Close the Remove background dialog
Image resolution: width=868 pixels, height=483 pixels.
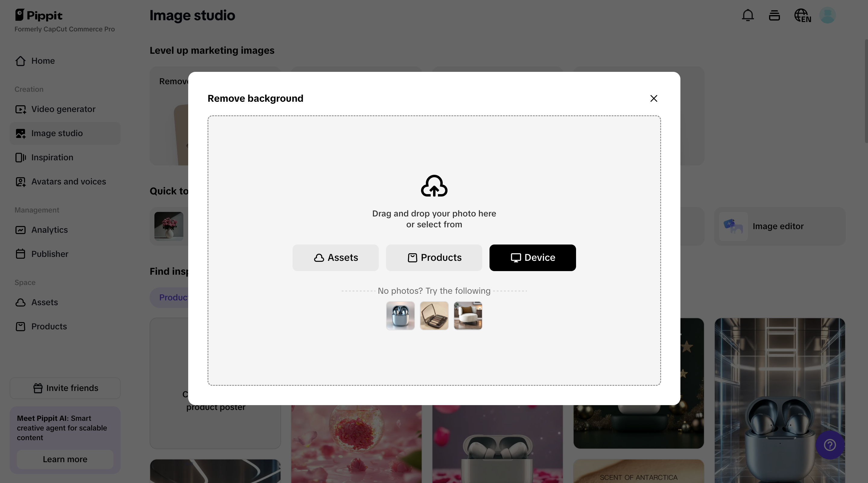[x=654, y=98]
